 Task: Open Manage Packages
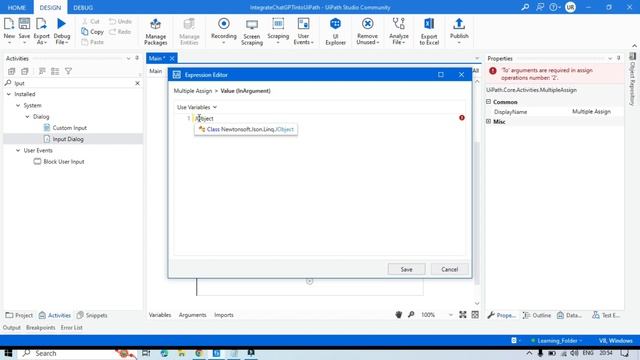pyautogui.click(x=156, y=31)
